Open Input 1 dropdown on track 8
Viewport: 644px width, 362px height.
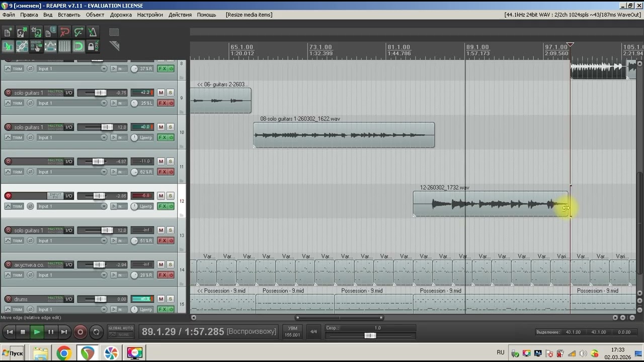pos(72,69)
